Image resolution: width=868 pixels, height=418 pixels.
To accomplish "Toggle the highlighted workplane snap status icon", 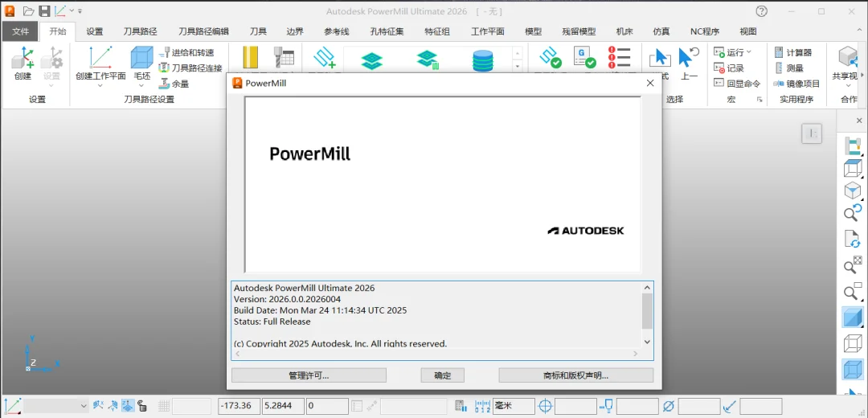I will click(x=128, y=406).
